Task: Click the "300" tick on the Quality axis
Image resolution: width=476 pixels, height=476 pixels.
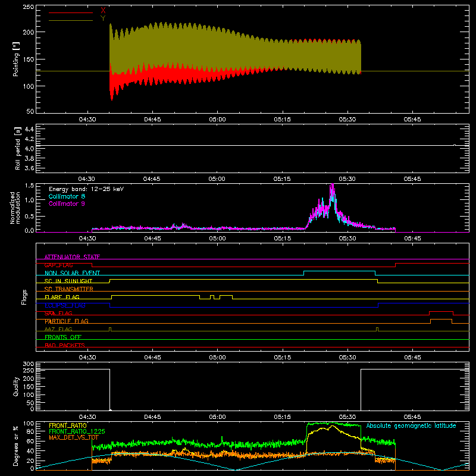Action: pos(29,364)
